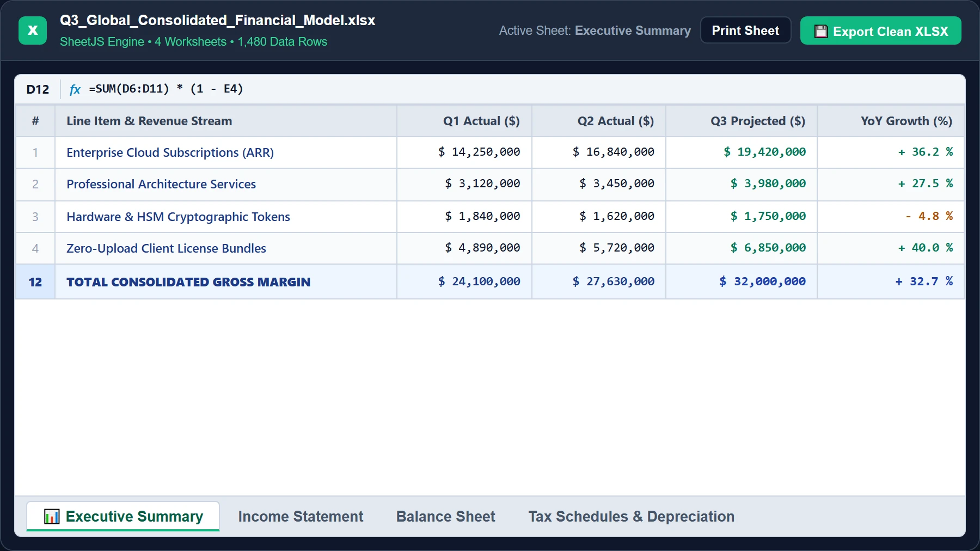Click the # column header
The width and height of the screenshot is (980, 551).
click(35, 121)
